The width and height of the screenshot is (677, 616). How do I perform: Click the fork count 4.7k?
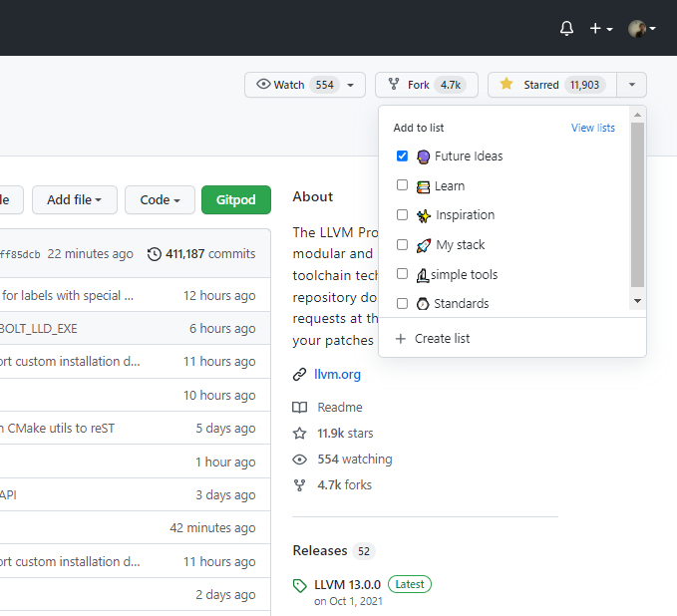tap(451, 85)
